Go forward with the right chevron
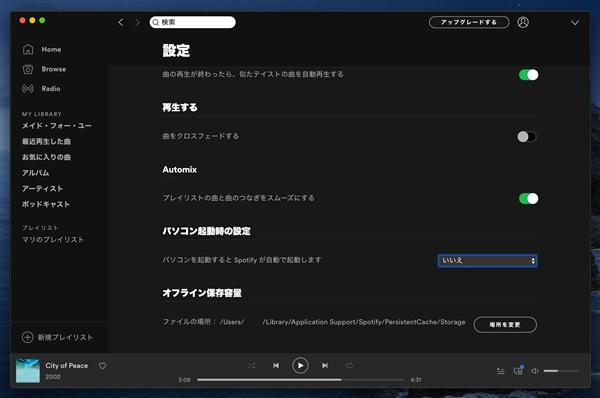The image size is (600, 398). pyautogui.click(x=137, y=22)
